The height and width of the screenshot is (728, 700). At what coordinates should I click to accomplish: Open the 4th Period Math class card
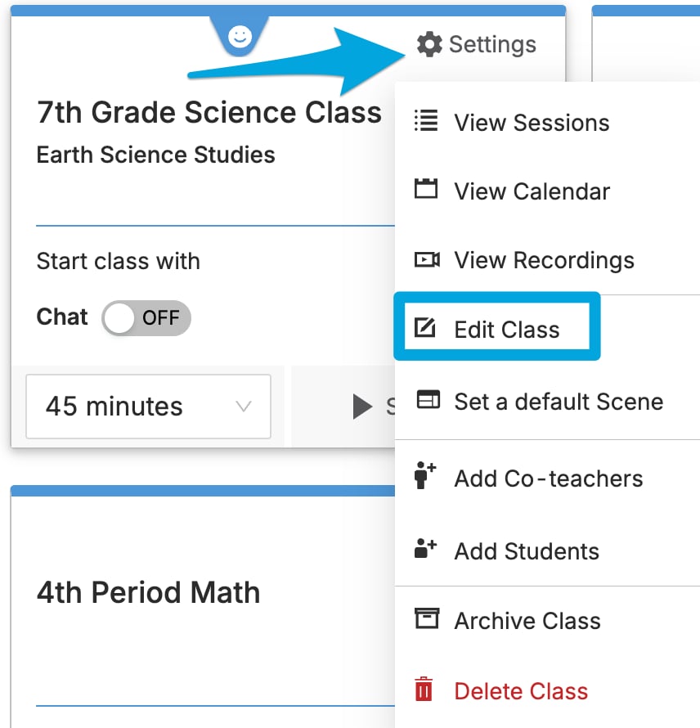point(149,592)
